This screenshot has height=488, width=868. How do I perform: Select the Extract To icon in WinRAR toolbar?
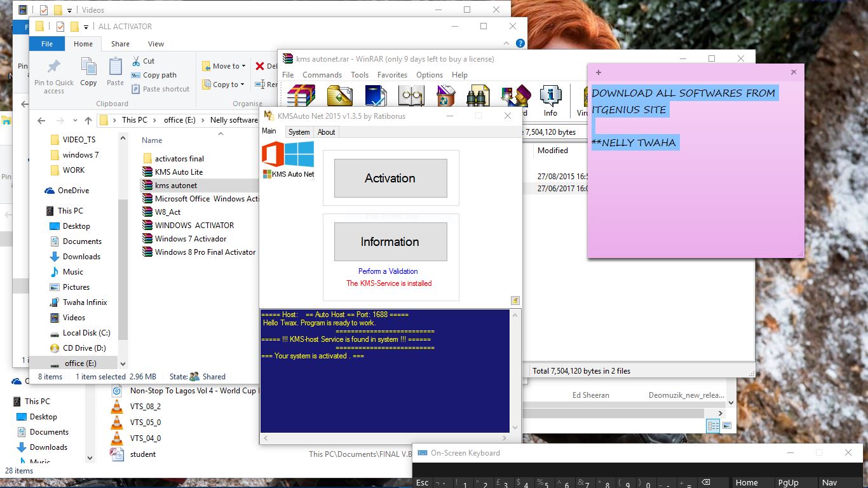click(x=339, y=95)
